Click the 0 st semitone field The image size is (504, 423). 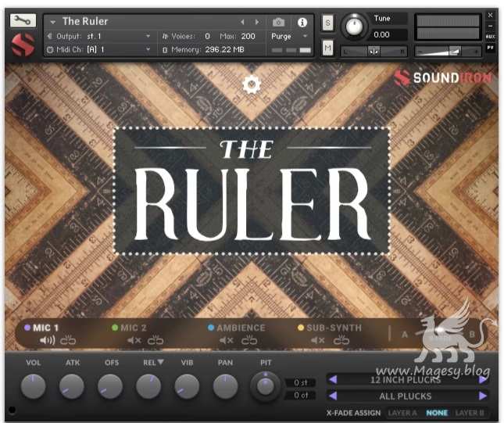pyautogui.click(x=301, y=382)
